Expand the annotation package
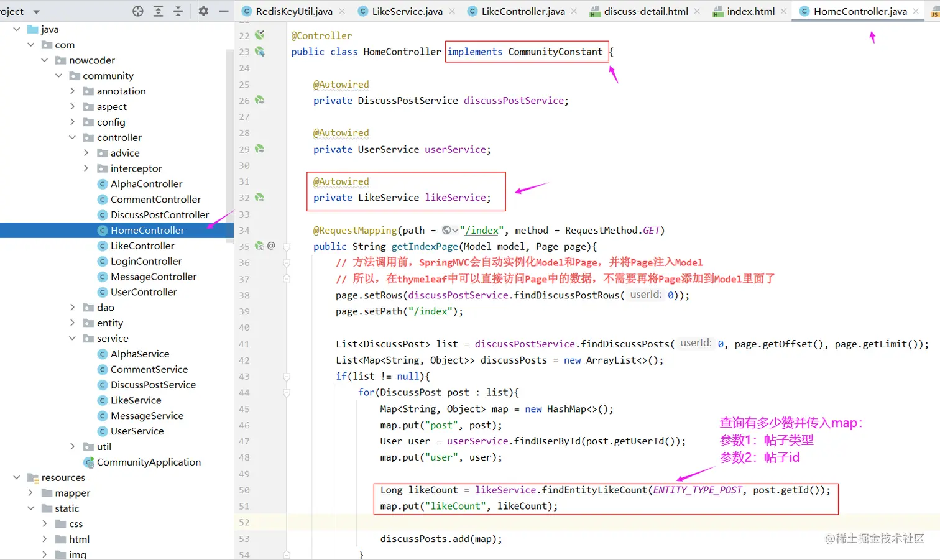 [x=72, y=91]
